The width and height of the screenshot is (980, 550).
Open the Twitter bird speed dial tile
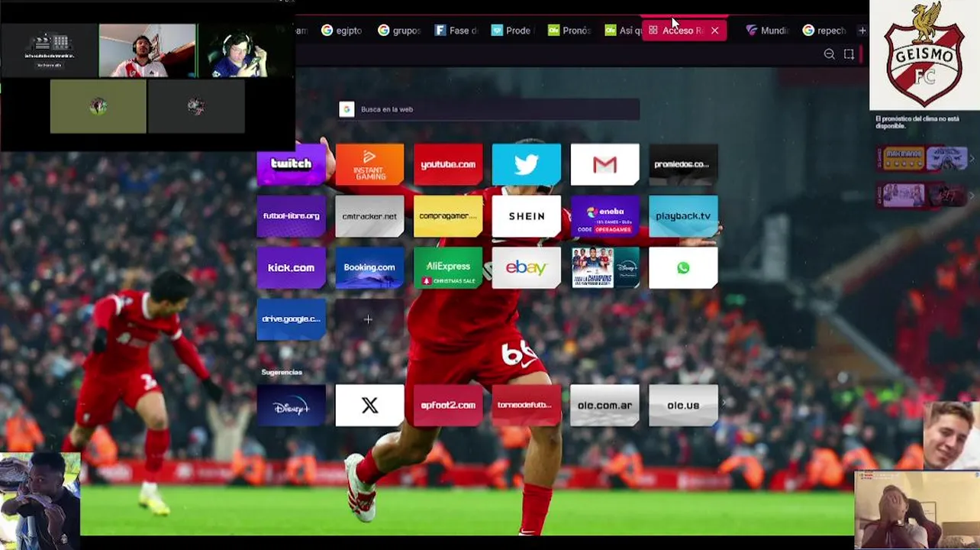pyautogui.click(x=527, y=164)
